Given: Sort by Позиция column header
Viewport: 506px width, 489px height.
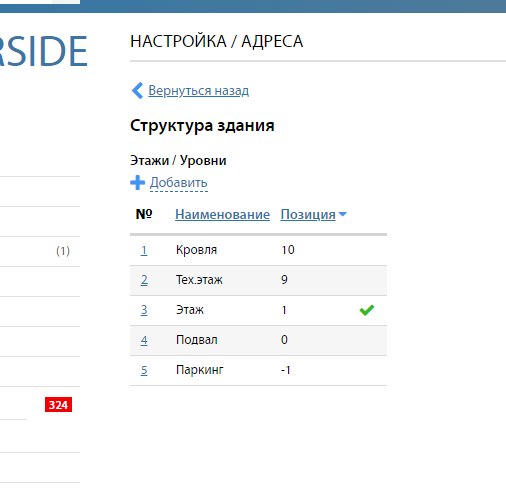Looking at the screenshot, I should pyautogui.click(x=308, y=214).
